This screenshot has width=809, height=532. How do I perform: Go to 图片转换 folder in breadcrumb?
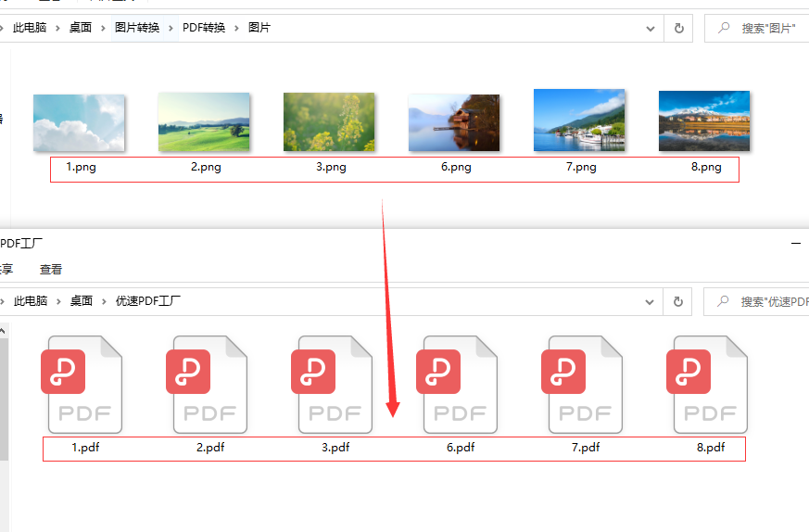137,28
